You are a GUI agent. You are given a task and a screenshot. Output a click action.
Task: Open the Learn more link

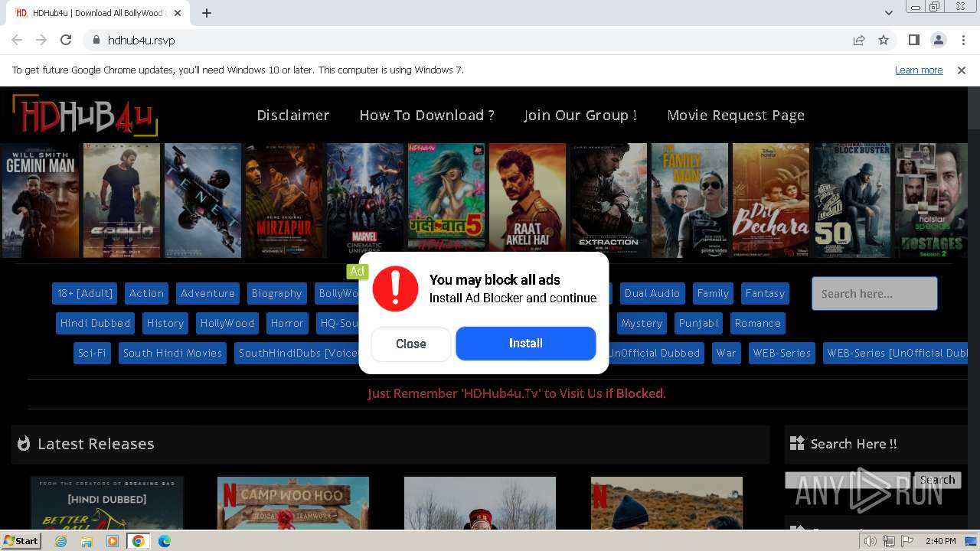919,70
